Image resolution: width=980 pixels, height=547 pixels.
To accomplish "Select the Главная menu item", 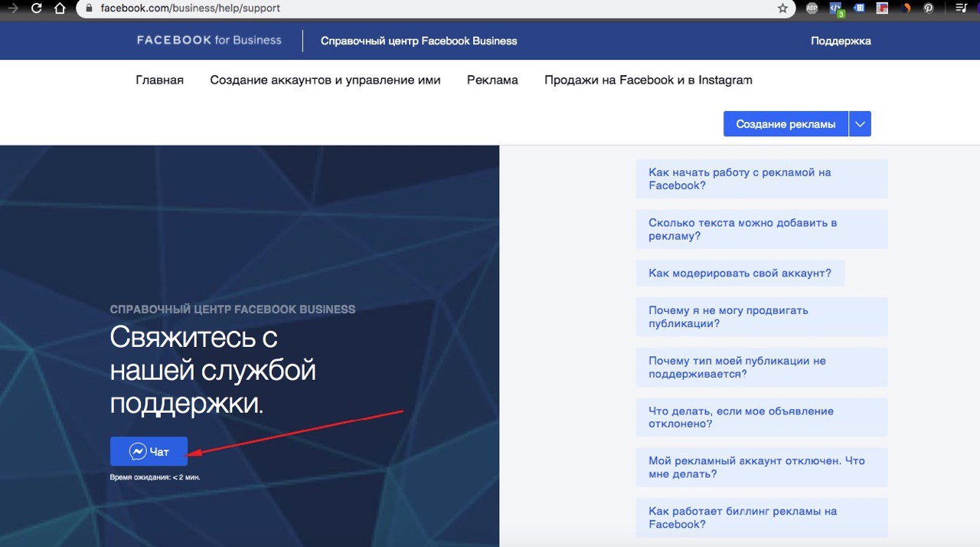I will [159, 80].
